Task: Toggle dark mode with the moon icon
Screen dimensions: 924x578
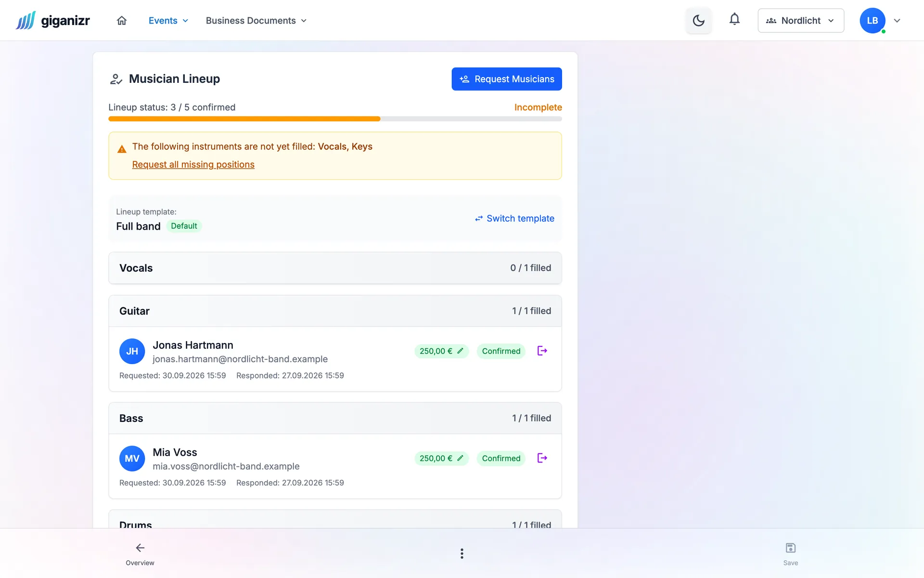Action: coord(698,20)
